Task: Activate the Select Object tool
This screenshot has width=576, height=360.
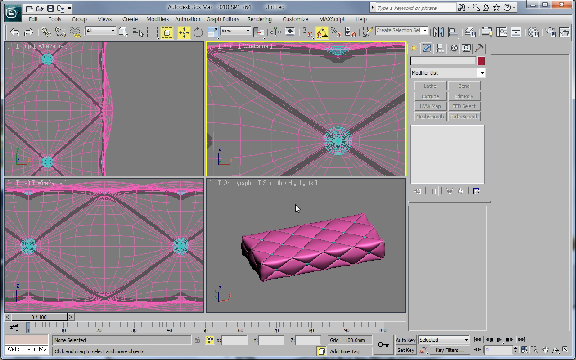Action: click(123, 32)
